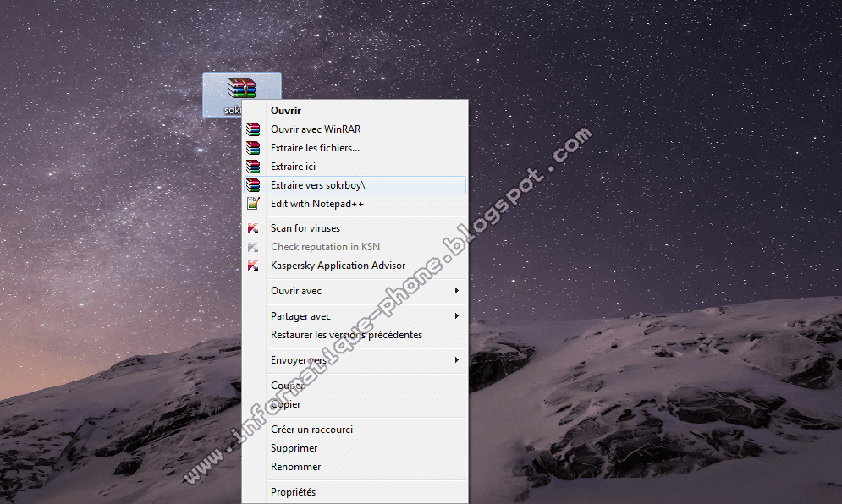The height and width of the screenshot is (504, 842).
Task: Click WinRAR icon beside Extraire les fichiers
Action: tap(253, 148)
